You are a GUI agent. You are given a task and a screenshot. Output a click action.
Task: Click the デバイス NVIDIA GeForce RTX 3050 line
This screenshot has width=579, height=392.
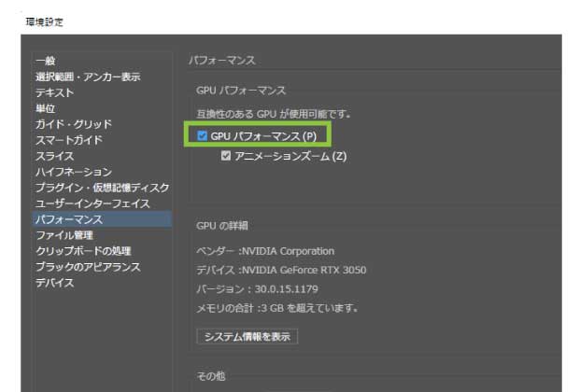tap(281, 270)
